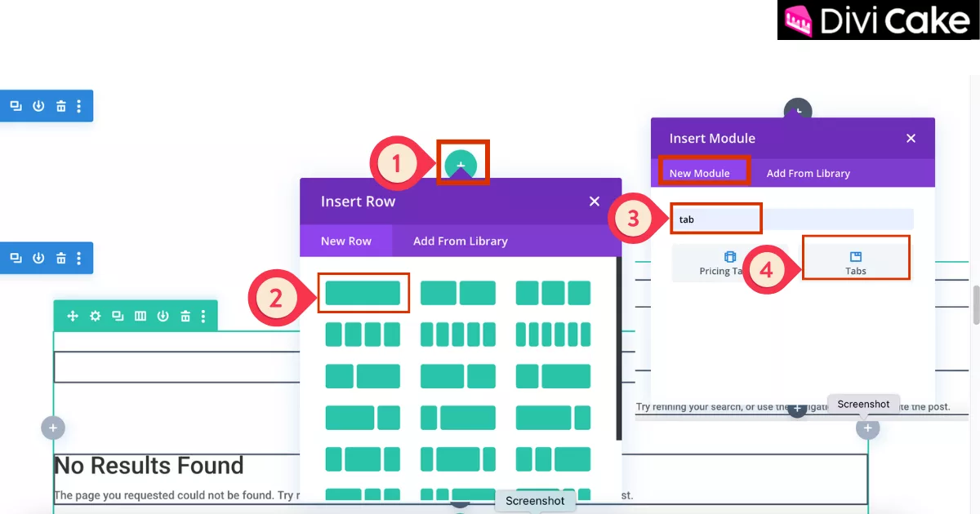Click the Insert Row layout list scrollbar
This screenshot has width=980, height=514.
tap(619, 349)
